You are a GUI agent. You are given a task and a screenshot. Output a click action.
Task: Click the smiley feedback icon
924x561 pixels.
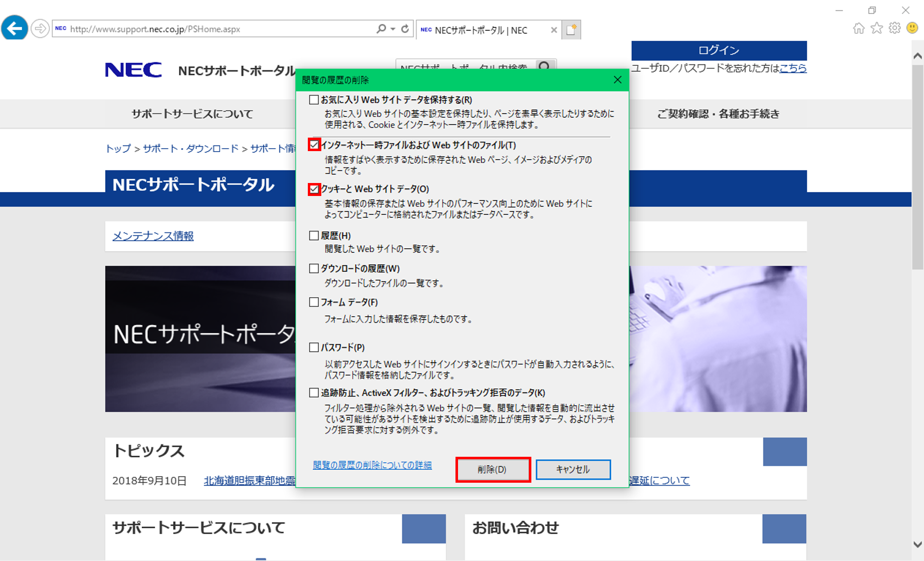click(x=912, y=28)
